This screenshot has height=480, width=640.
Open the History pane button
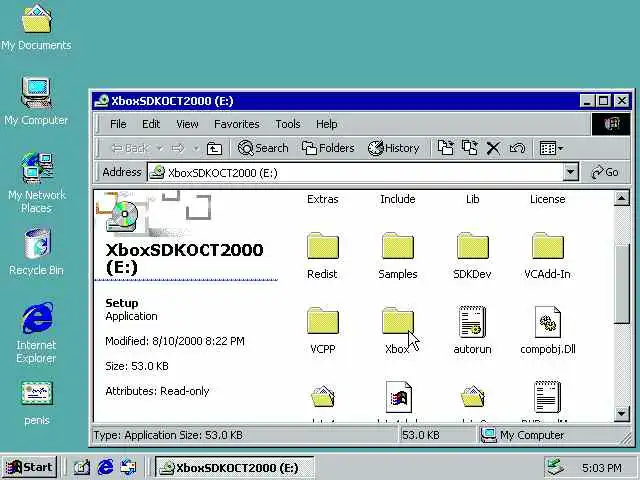point(393,148)
